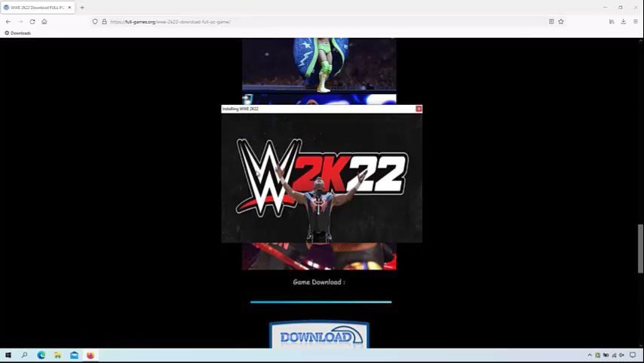Click the blue DOWNLOAD button
This screenshot has width=644, height=363.
(319, 335)
